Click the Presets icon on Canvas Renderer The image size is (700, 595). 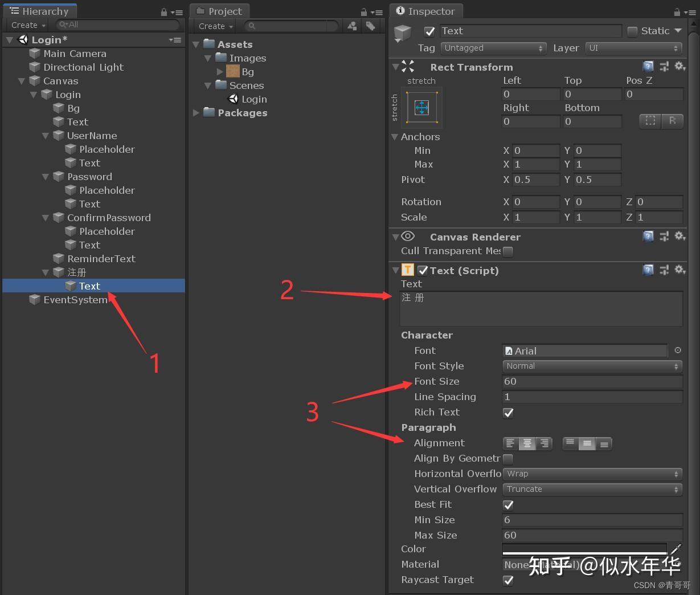point(664,236)
